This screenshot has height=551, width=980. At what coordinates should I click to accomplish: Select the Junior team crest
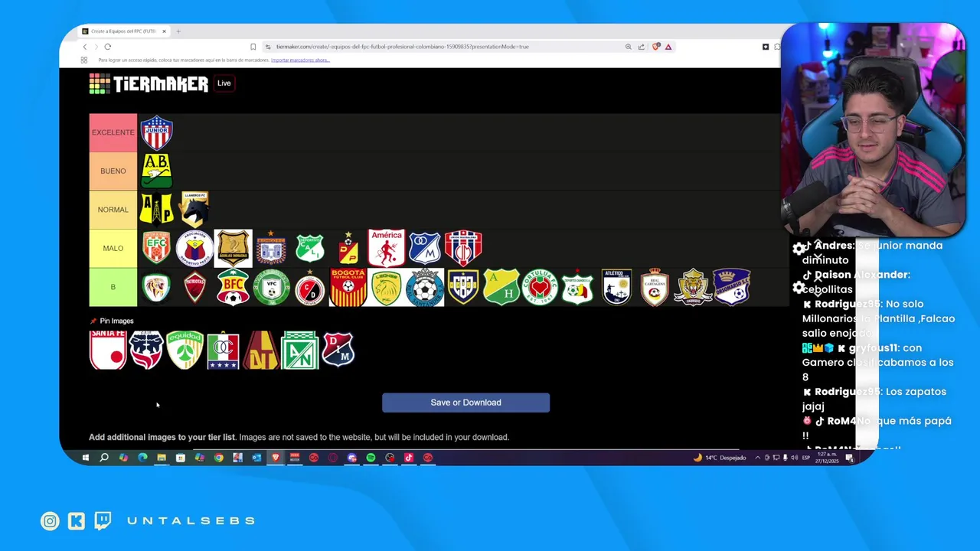coord(156,132)
